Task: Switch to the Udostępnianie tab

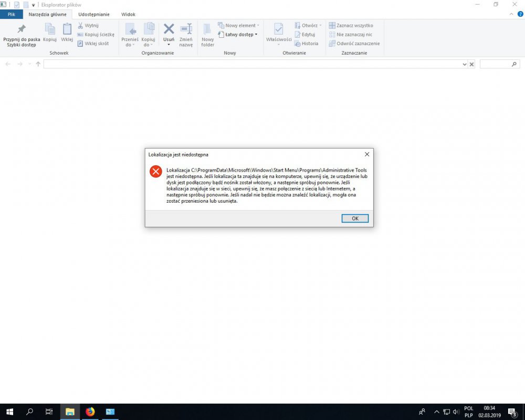Action: (93, 14)
